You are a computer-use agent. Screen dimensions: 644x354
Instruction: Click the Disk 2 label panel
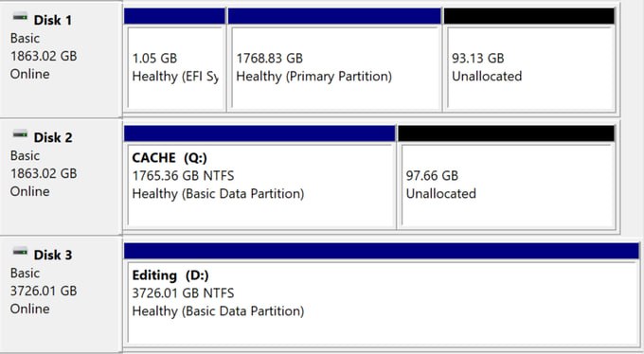61,177
